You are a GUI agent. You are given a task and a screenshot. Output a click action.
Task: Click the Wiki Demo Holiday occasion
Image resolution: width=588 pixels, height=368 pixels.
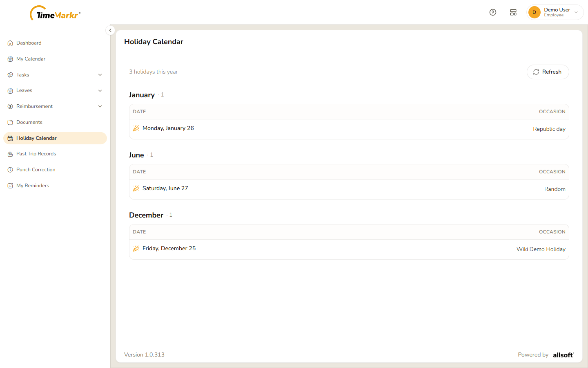tap(541, 249)
